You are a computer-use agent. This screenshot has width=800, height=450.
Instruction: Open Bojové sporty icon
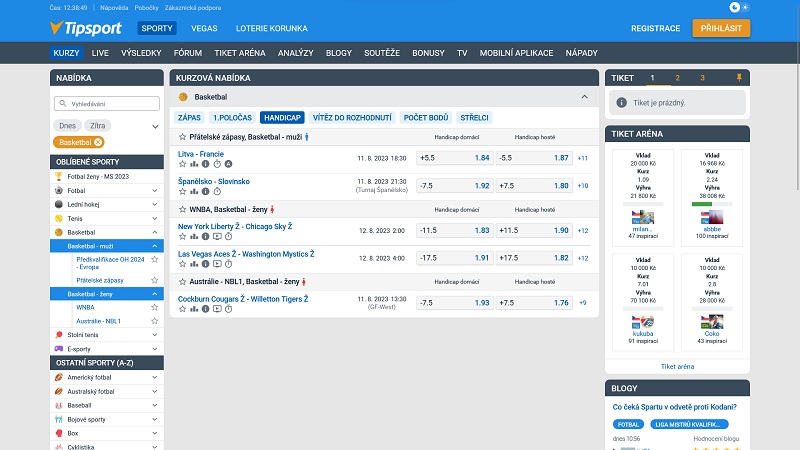(59, 419)
